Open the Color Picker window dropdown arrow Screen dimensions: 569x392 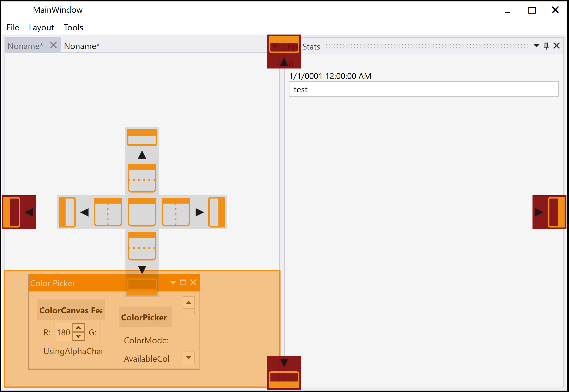173,282
